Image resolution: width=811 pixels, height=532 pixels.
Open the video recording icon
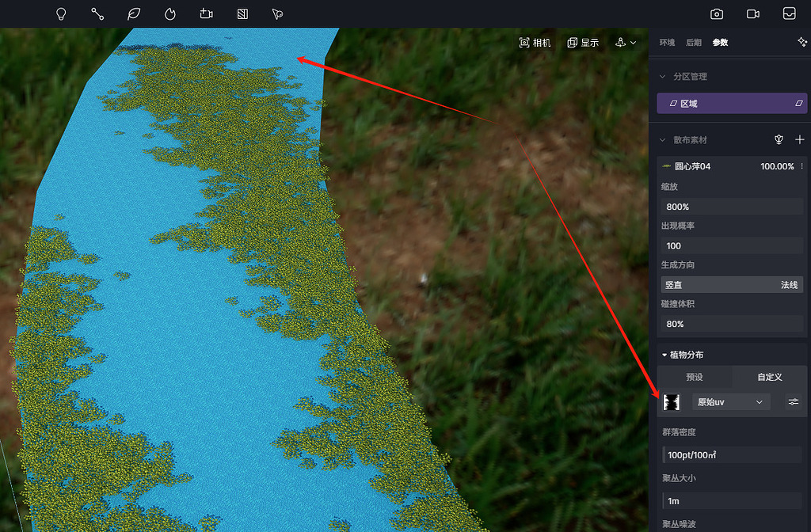point(753,13)
